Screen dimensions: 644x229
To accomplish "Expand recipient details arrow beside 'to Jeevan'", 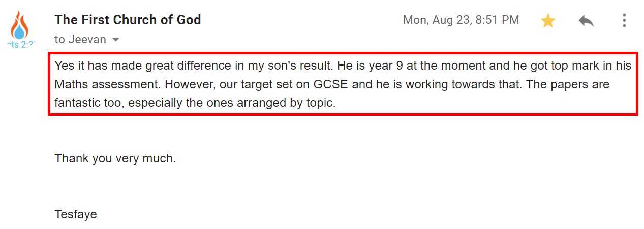I will pos(115,40).
